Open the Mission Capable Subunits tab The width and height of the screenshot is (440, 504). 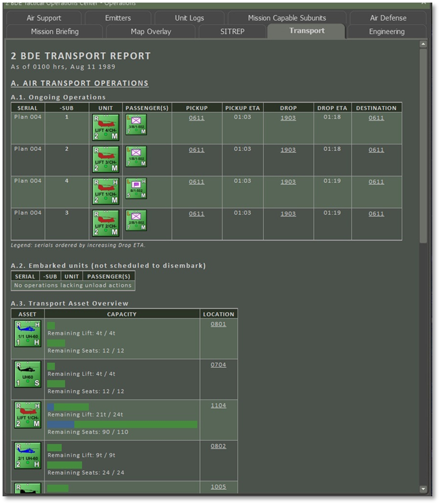tap(287, 18)
